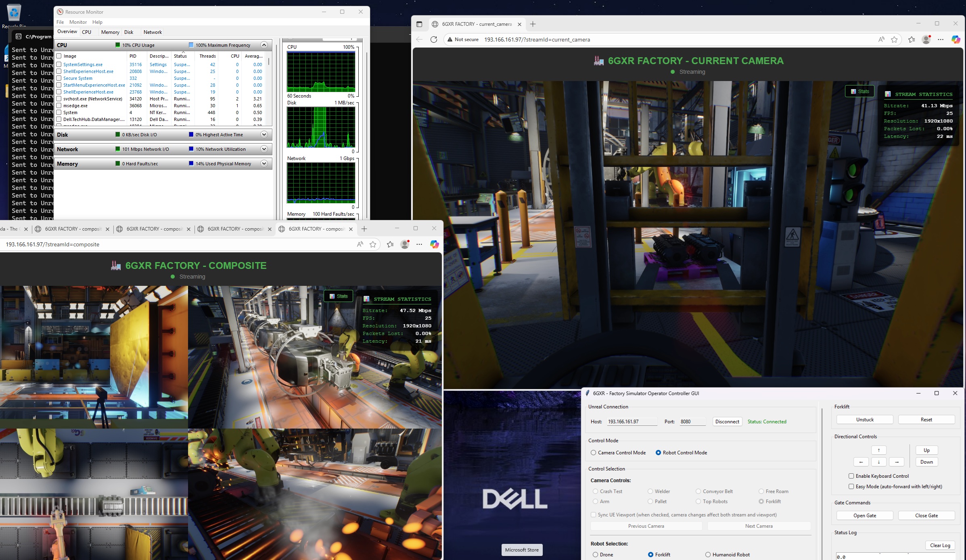Expand the Network section details
This screenshot has width=966, height=560.
tap(264, 149)
